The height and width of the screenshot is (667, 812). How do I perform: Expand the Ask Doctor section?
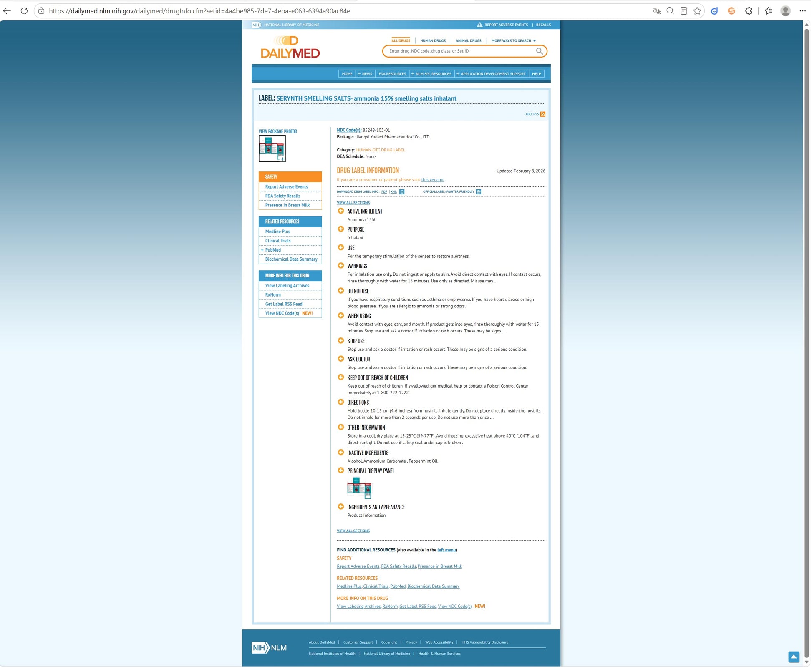coord(341,359)
